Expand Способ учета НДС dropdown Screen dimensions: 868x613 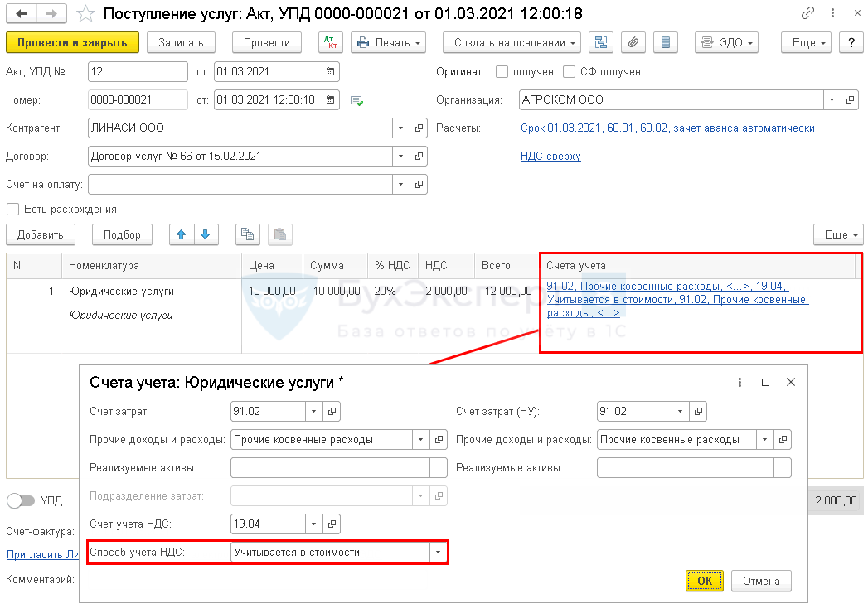pyautogui.click(x=438, y=552)
